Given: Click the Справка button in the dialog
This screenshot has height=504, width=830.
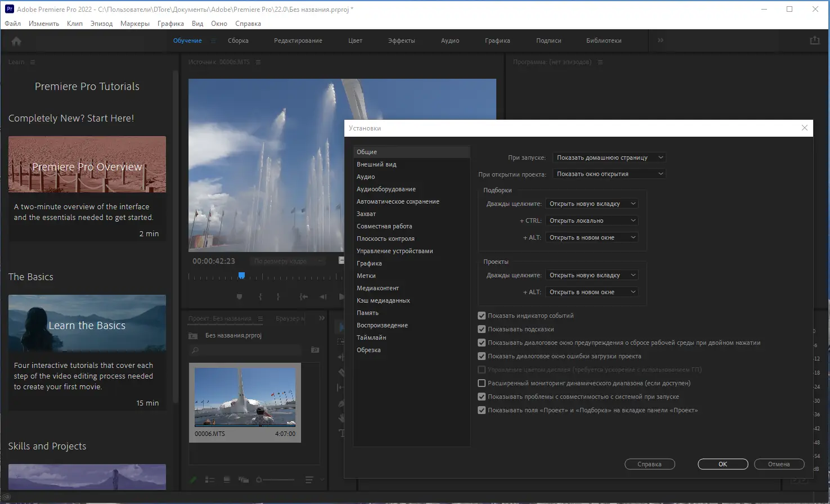Looking at the screenshot, I should (649, 464).
